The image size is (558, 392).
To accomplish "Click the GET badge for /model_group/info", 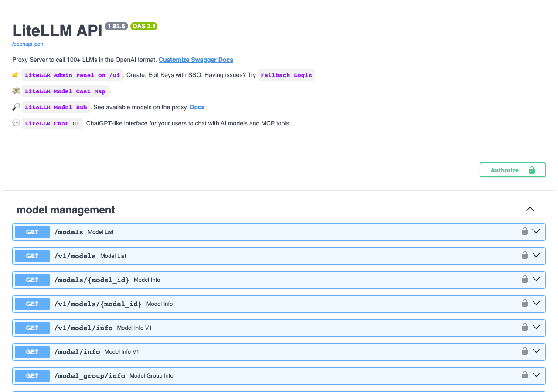I will coord(32,376).
